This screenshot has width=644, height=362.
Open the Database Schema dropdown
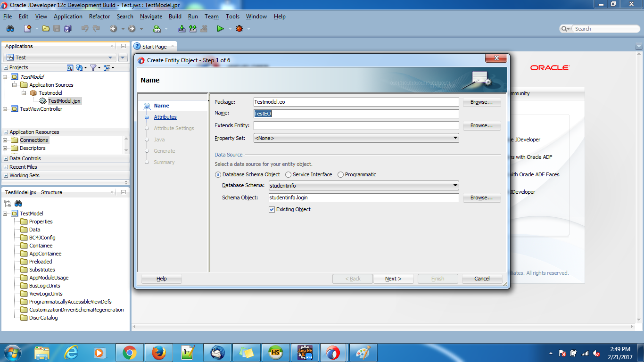tap(455, 185)
